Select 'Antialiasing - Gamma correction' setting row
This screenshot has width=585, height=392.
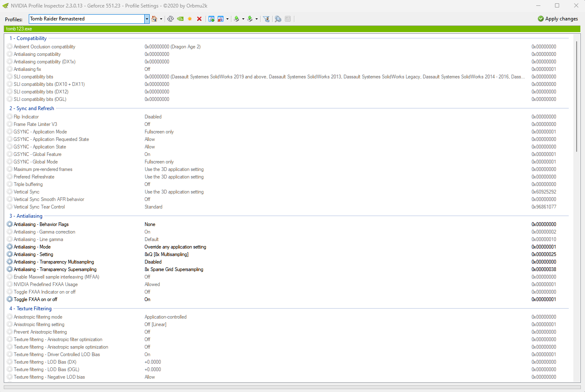click(x=288, y=232)
